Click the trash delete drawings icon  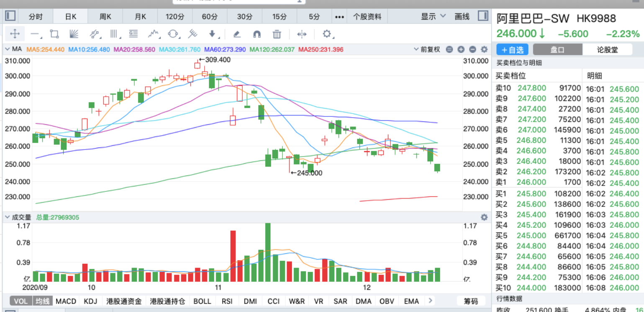277,34
